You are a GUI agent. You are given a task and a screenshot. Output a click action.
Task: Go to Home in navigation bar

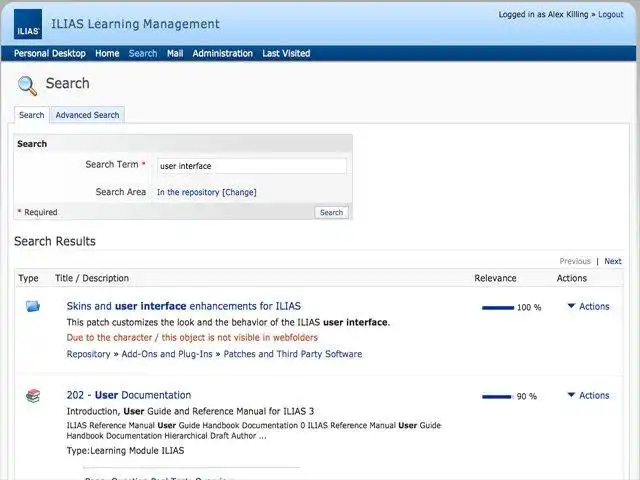pyautogui.click(x=107, y=53)
